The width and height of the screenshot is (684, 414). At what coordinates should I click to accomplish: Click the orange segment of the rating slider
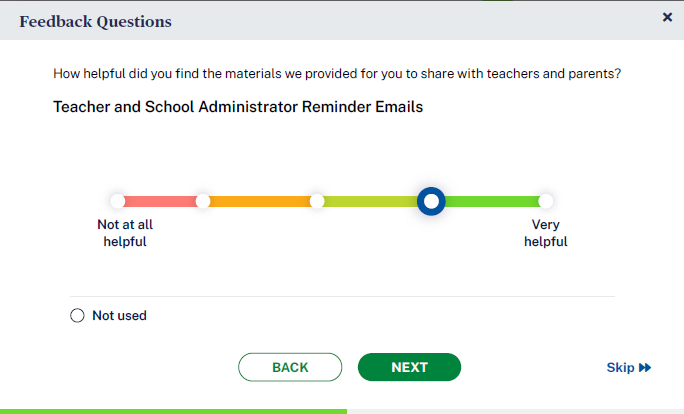click(260, 201)
